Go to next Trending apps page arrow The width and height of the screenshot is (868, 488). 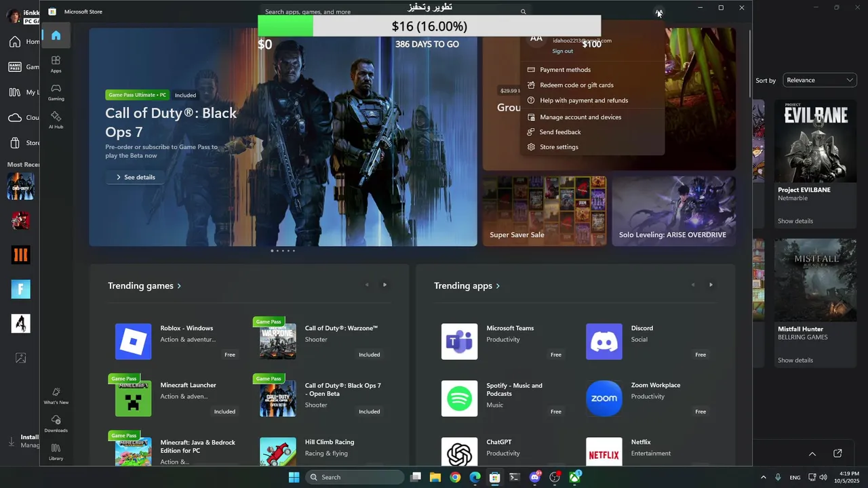(711, 285)
